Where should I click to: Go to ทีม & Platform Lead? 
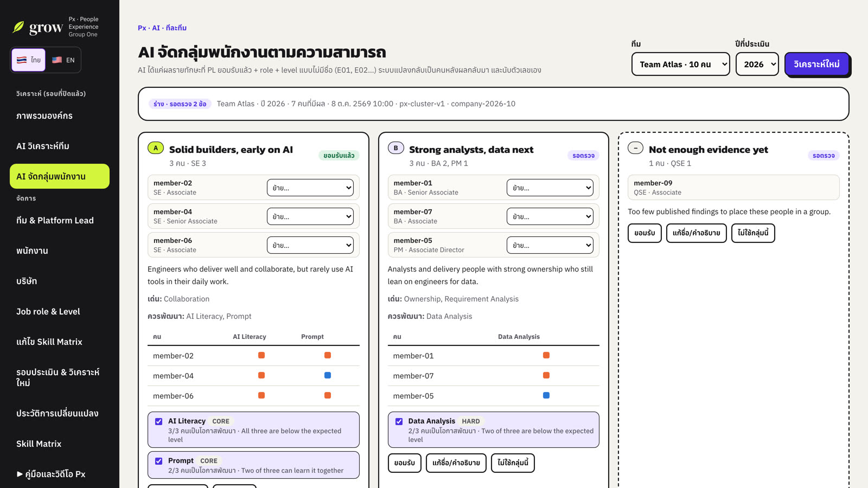[60, 220]
